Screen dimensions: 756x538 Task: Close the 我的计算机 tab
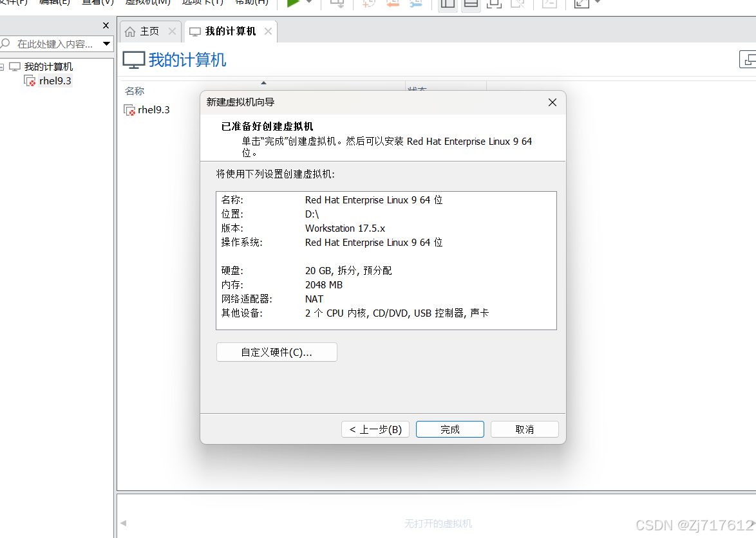tap(268, 32)
